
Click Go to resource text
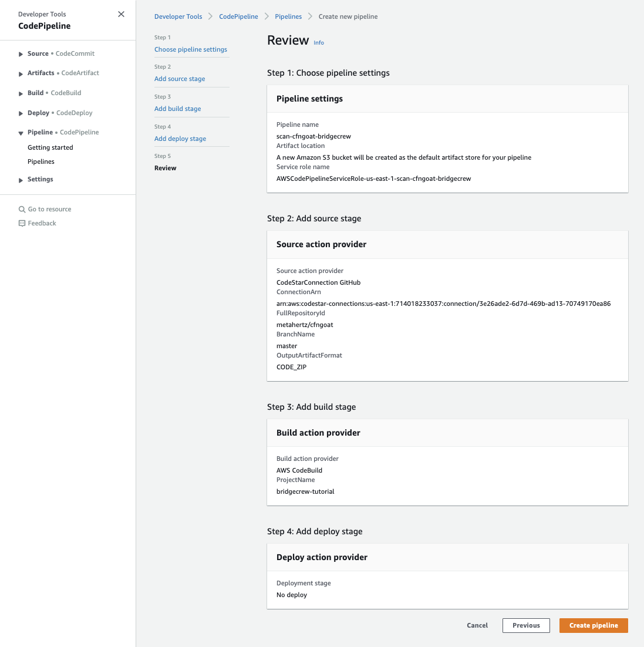coord(49,209)
